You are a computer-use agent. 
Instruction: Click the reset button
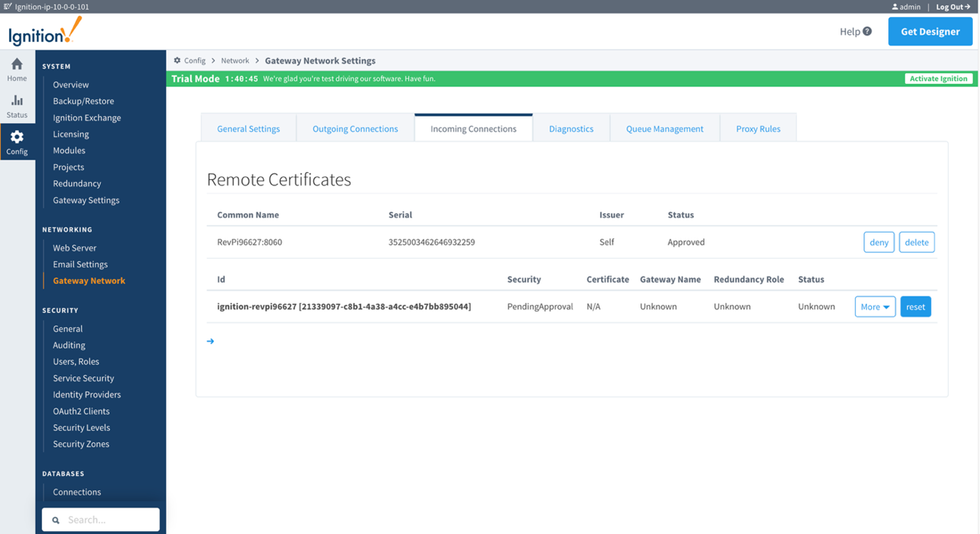pos(915,307)
